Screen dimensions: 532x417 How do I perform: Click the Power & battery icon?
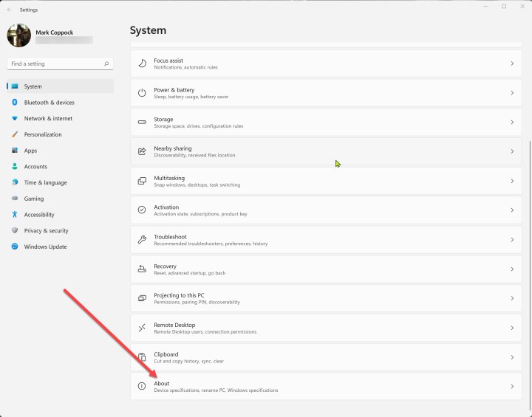pyautogui.click(x=142, y=93)
